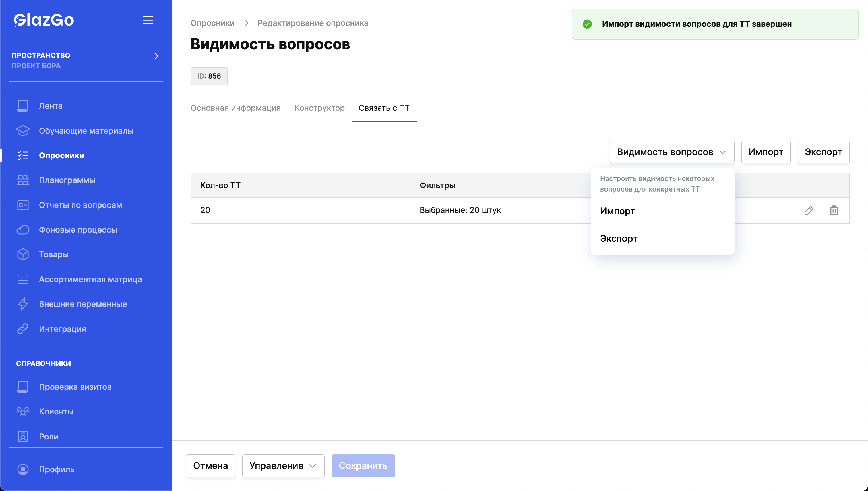Click the GlazGo logo
The width and height of the screenshot is (868, 491).
coord(44,20)
